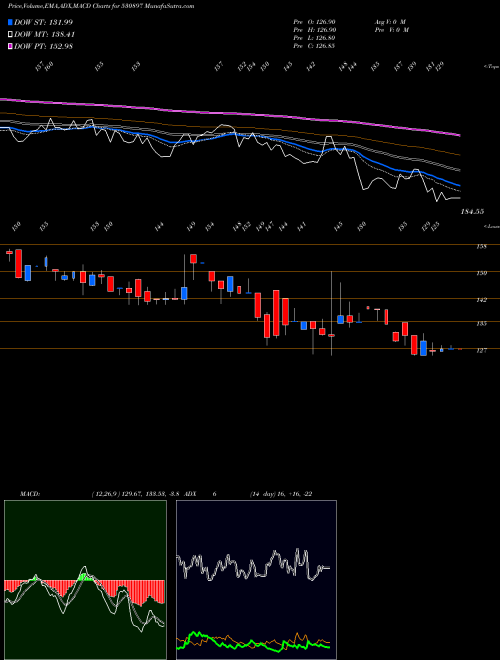Click the 127 price axis label
Viewport: 500px width, 660px height.
click(x=481, y=350)
